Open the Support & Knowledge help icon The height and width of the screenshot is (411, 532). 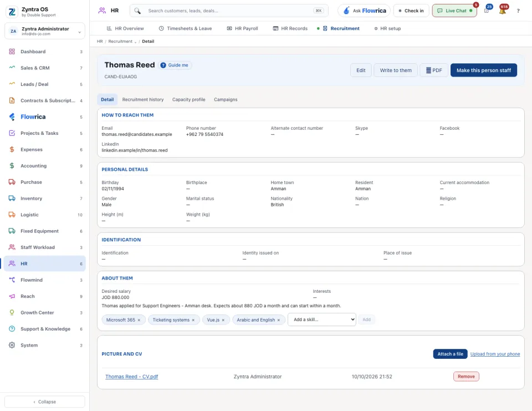[x=12, y=329]
